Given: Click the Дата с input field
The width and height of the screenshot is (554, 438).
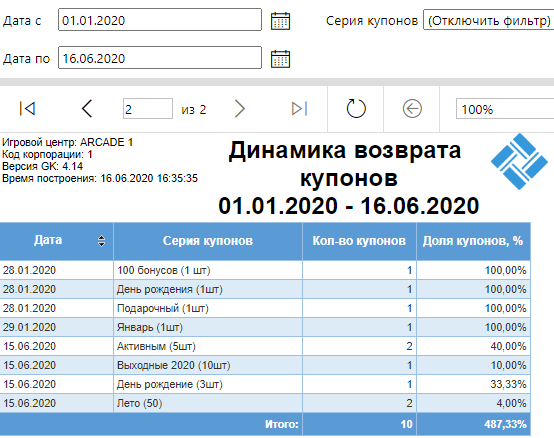Looking at the screenshot, I should coord(160,20).
